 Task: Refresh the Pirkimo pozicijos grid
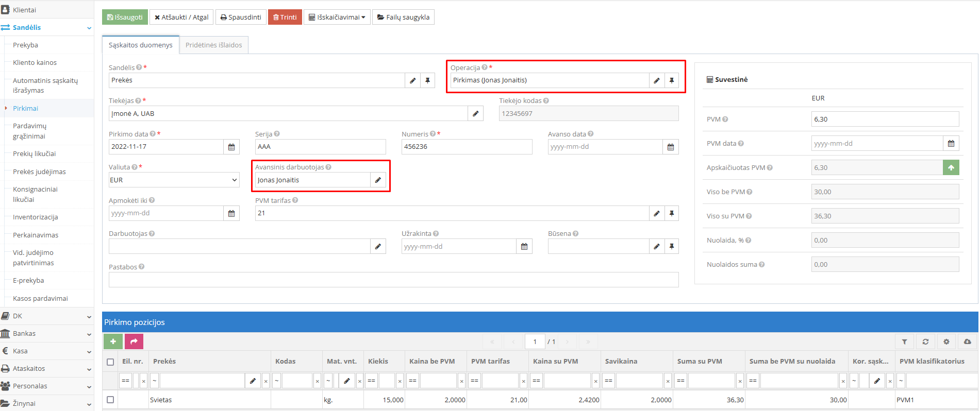pyautogui.click(x=925, y=341)
